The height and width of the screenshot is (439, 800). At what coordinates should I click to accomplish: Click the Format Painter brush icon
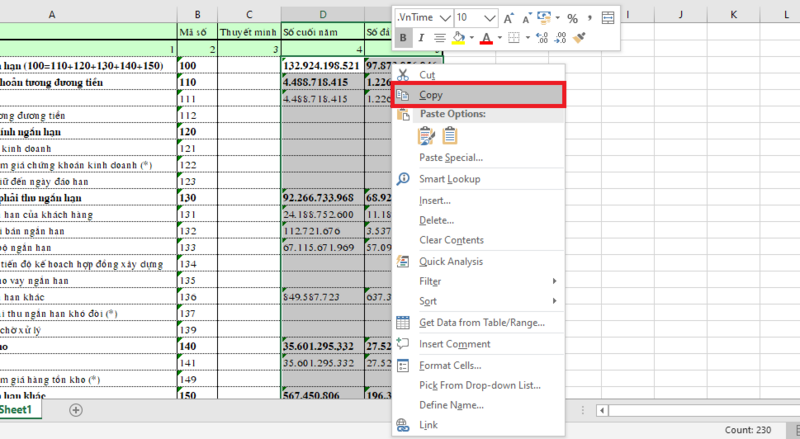[x=580, y=38]
